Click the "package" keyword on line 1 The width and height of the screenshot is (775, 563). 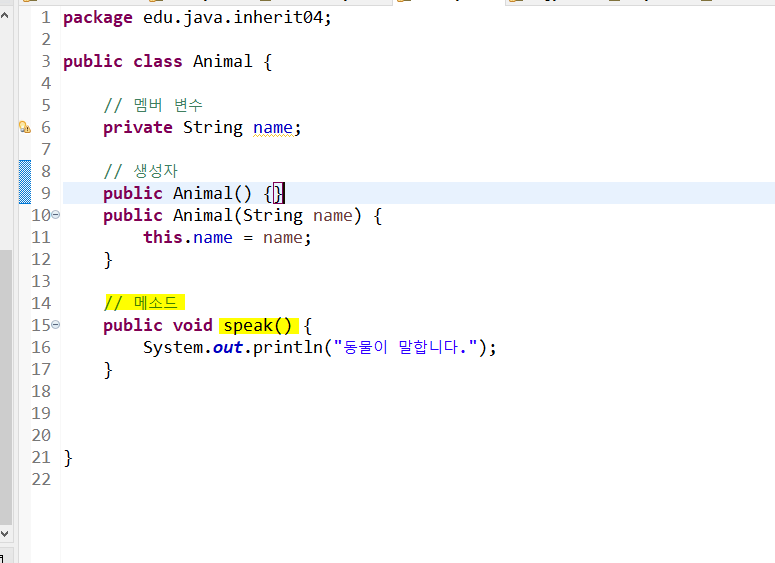pos(98,18)
